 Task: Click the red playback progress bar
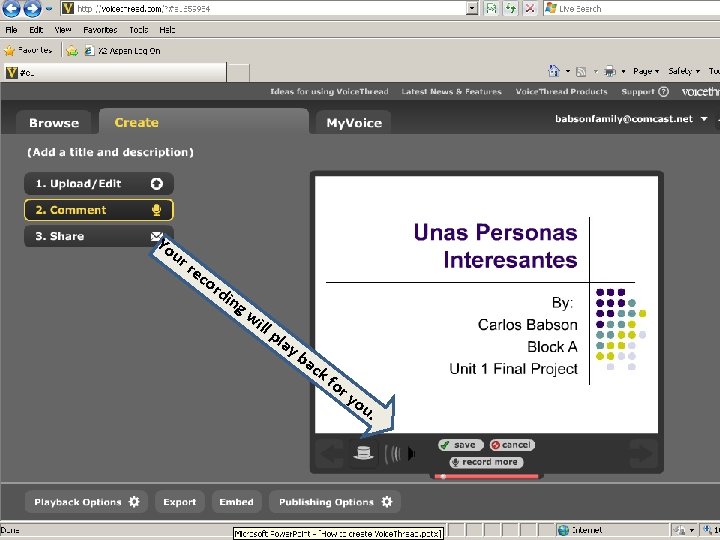[x=486, y=477]
